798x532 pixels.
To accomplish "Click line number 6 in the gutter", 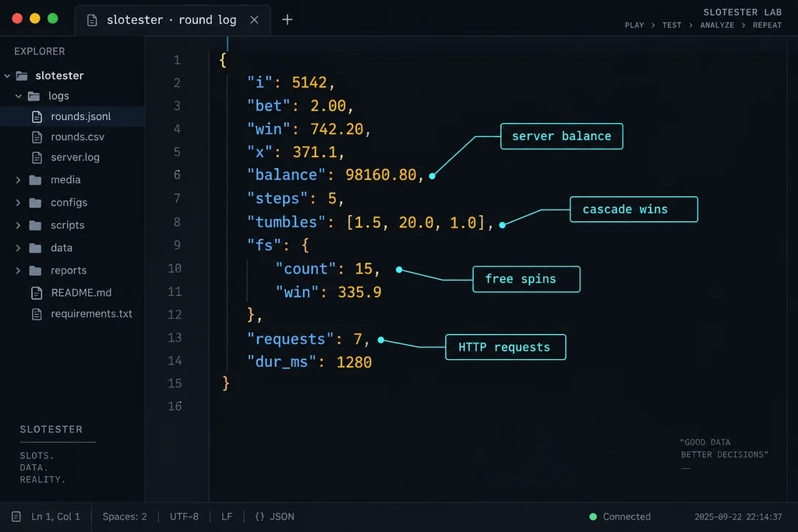I will (177, 175).
